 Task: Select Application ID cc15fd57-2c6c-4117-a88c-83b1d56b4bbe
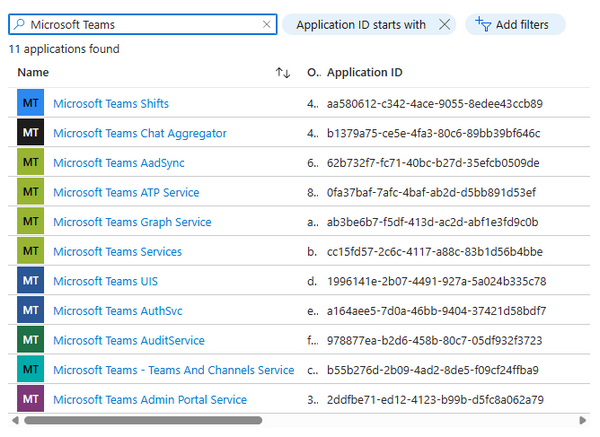click(435, 252)
